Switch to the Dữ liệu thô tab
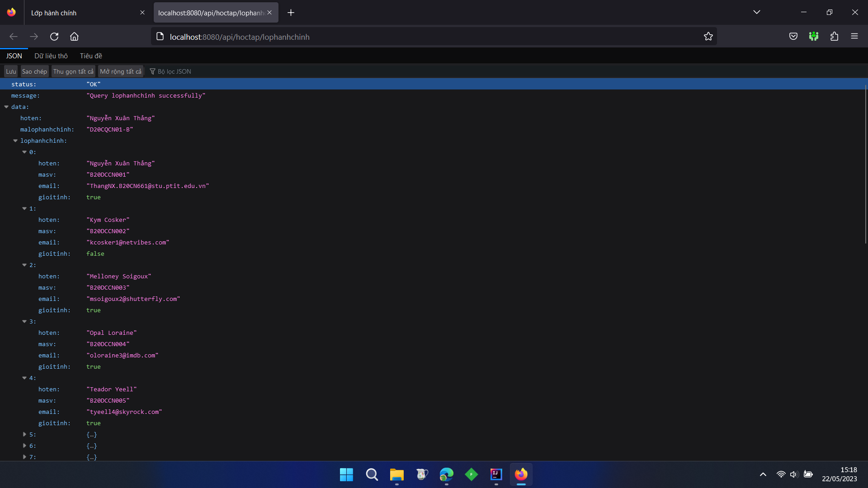Screen dimensions: 868x488 click(x=51, y=56)
